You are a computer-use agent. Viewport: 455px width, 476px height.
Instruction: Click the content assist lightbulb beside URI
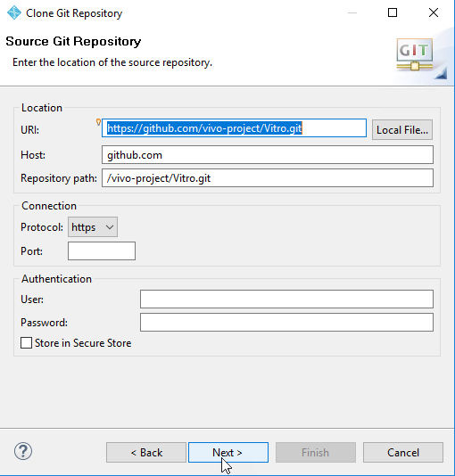point(98,122)
